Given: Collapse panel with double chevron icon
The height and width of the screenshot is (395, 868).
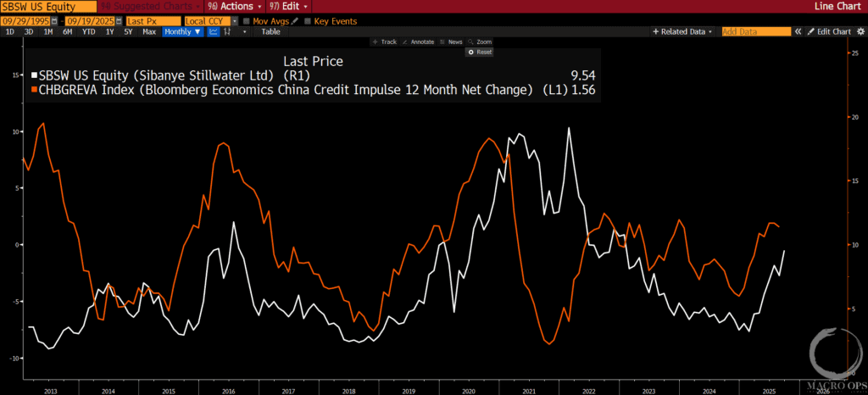Looking at the screenshot, I should (798, 31).
